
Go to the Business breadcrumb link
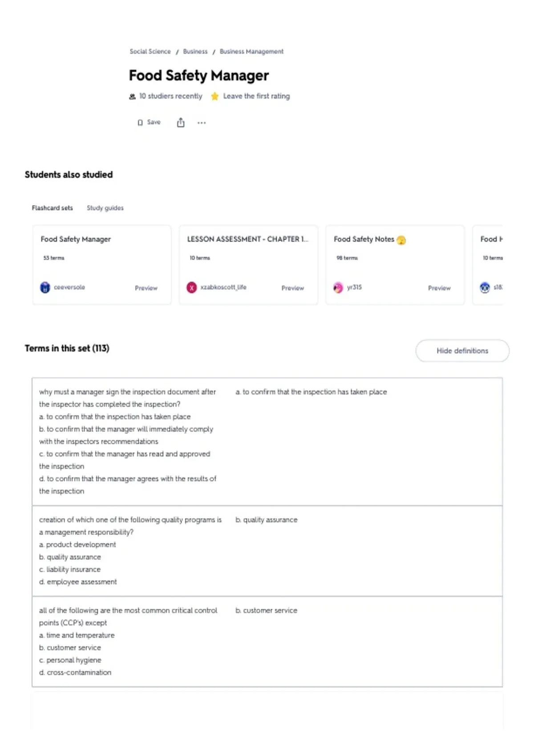[x=195, y=52]
